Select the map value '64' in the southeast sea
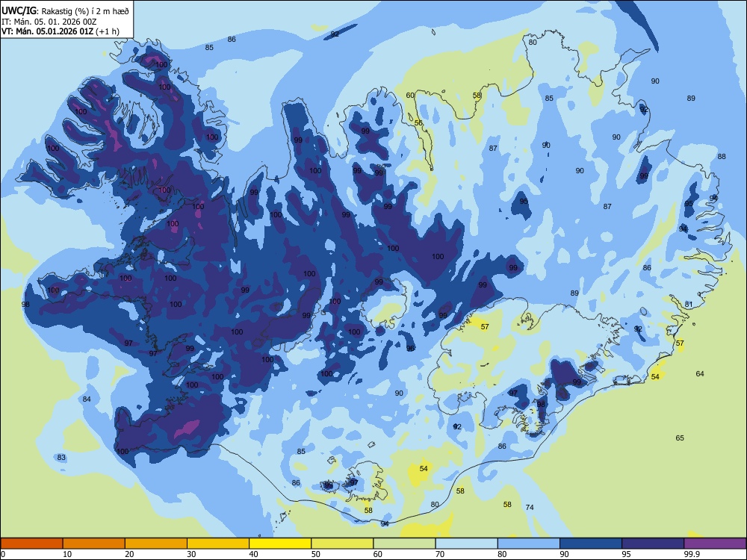Image resolution: width=747 pixels, height=560 pixels. pos(700,374)
